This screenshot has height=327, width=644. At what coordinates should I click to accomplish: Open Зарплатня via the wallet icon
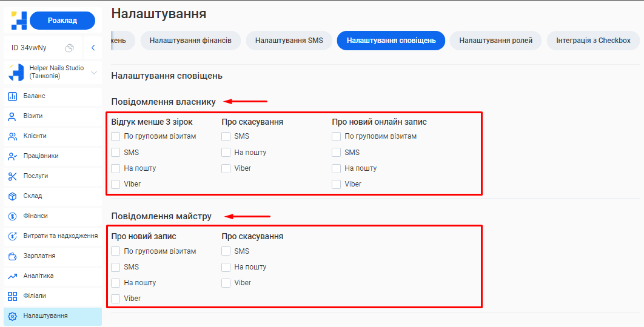tap(12, 256)
